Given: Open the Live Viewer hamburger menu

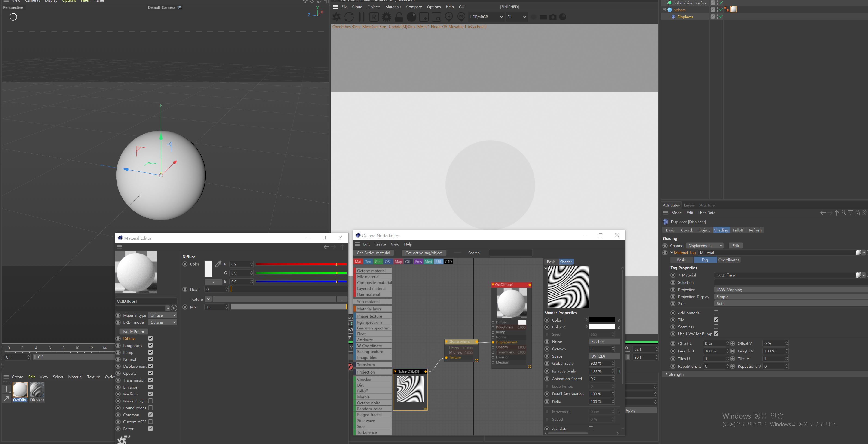Looking at the screenshot, I should point(335,7).
